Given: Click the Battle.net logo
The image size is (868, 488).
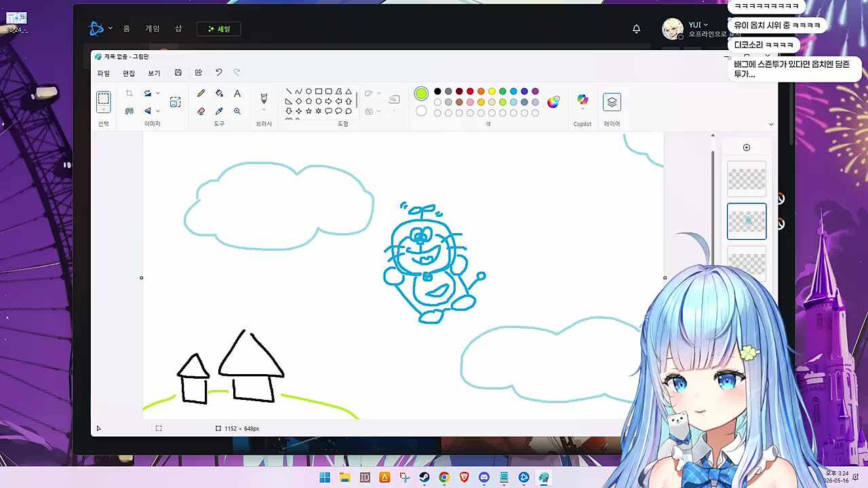Looking at the screenshot, I should pyautogui.click(x=96, y=28).
